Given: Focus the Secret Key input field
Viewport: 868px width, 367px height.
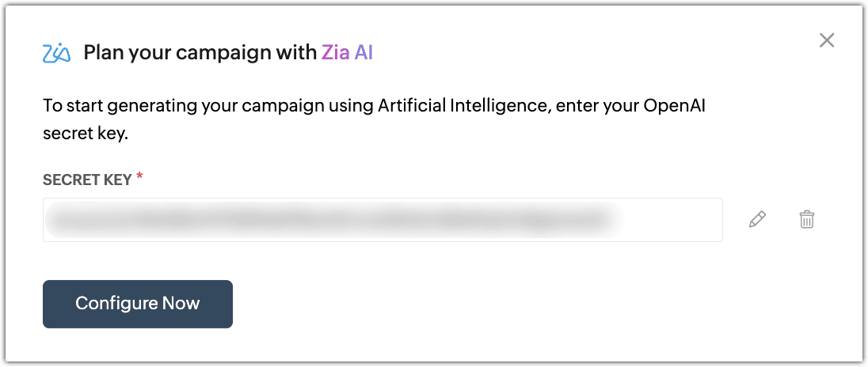Looking at the screenshot, I should (383, 220).
